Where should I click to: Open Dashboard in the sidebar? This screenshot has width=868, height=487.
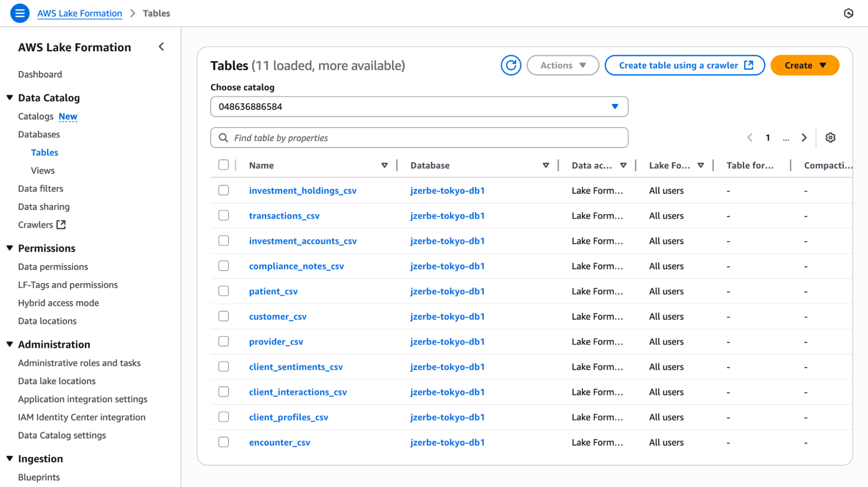(x=40, y=74)
